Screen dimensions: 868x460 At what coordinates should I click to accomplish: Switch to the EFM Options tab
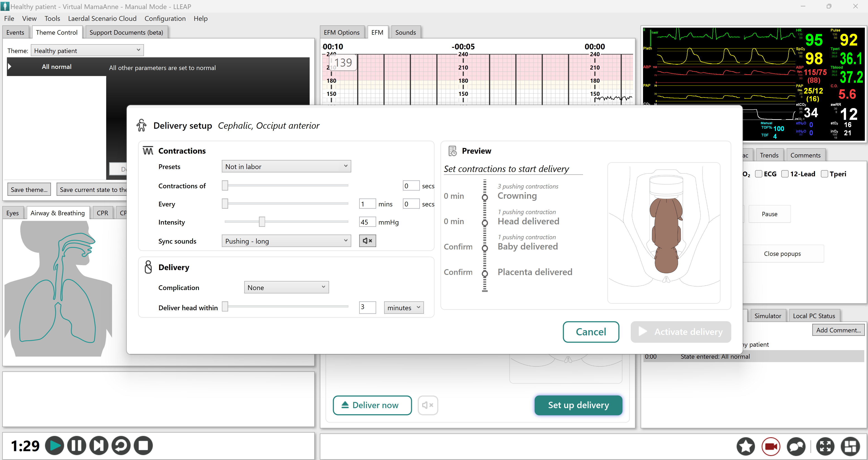coord(341,32)
